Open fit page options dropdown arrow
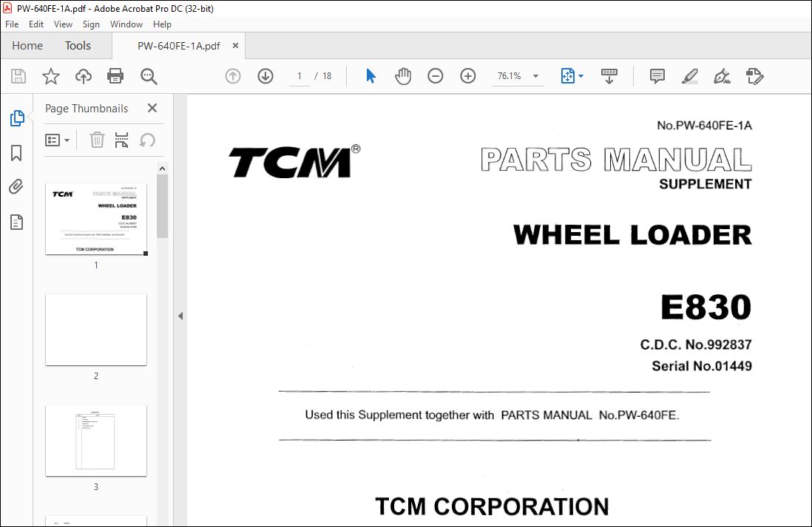This screenshot has width=812, height=527. coord(581,76)
